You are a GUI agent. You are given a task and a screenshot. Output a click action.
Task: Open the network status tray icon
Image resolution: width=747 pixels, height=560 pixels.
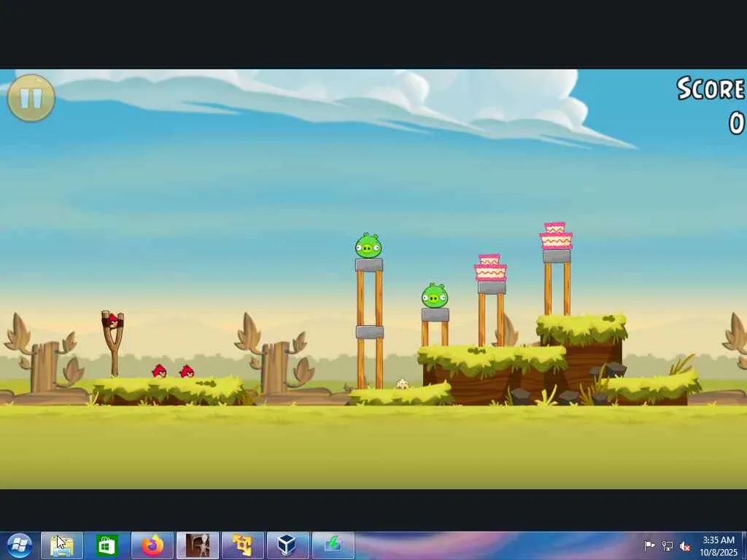point(667,545)
